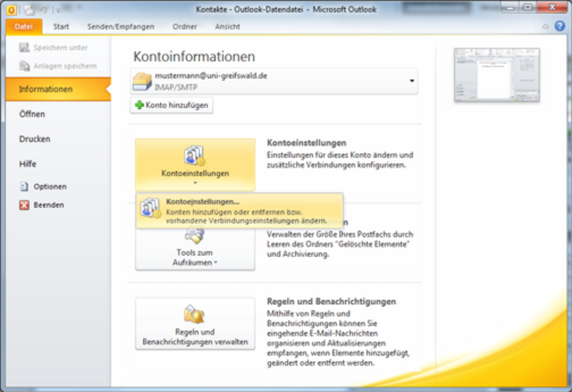Click the mailbox account folder icon
Screen dimensions: 572x392
click(x=143, y=82)
